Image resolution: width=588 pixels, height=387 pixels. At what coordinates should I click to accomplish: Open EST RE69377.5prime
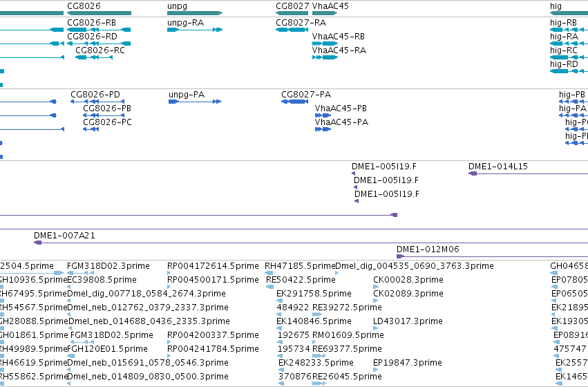[348, 349]
